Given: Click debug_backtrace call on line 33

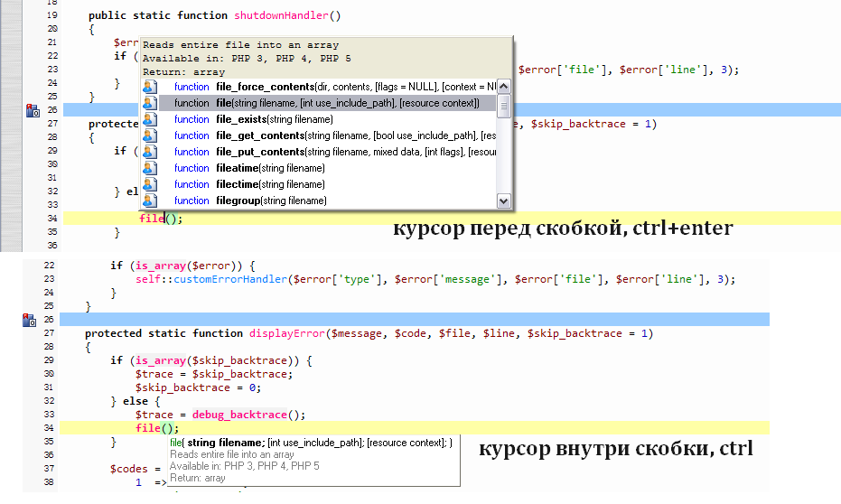Looking at the screenshot, I should coord(239,415).
